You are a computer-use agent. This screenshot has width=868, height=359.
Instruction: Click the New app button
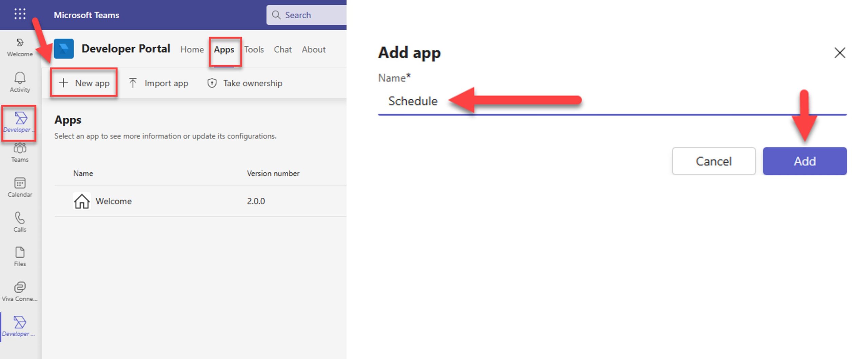point(84,83)
